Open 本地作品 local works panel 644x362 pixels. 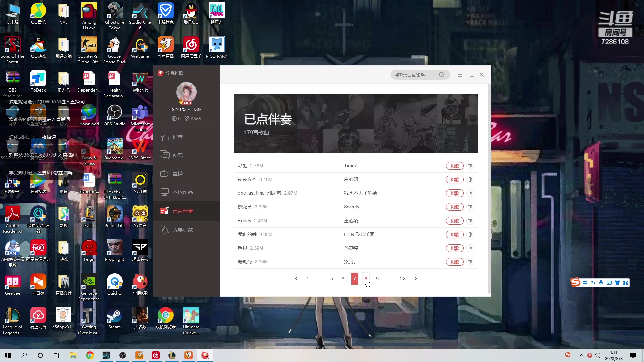[x=165, y=192]
